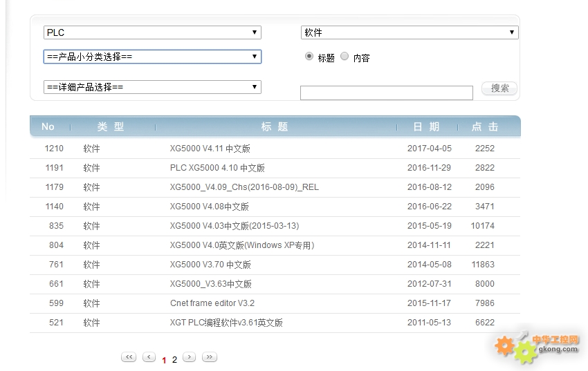588x371 pixels.
Task: Click row number 835
Action: coord(56,226)
